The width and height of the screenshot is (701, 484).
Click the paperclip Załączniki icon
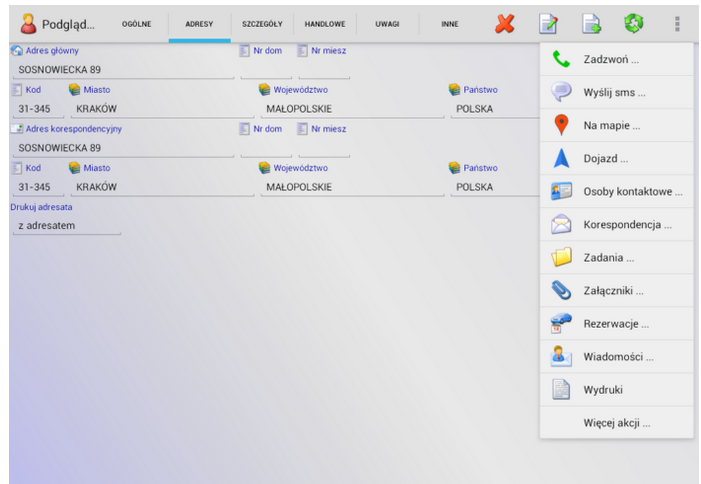[x=561, y=291]
